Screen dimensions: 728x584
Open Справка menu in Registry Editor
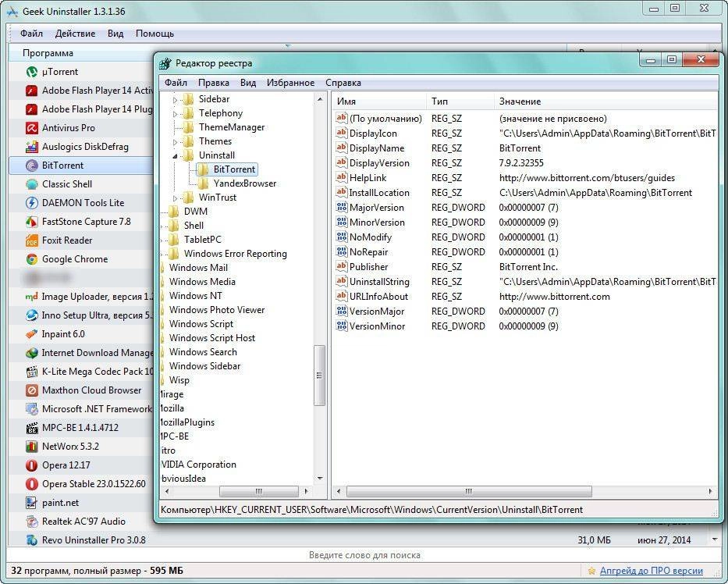343,83
